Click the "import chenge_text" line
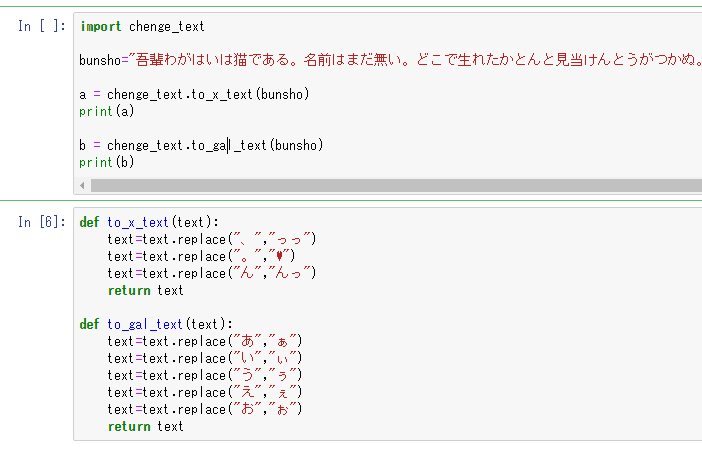 click(x=142, y=26)
